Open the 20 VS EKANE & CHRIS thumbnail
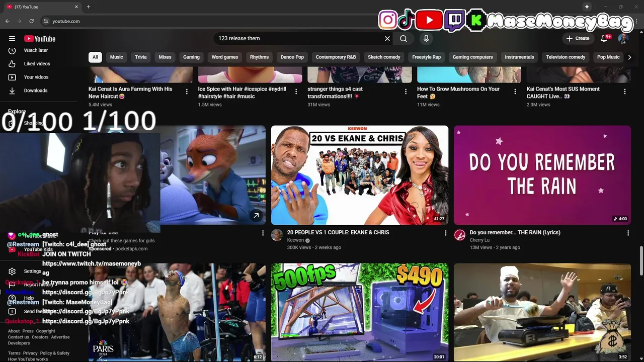 [360, 175]
